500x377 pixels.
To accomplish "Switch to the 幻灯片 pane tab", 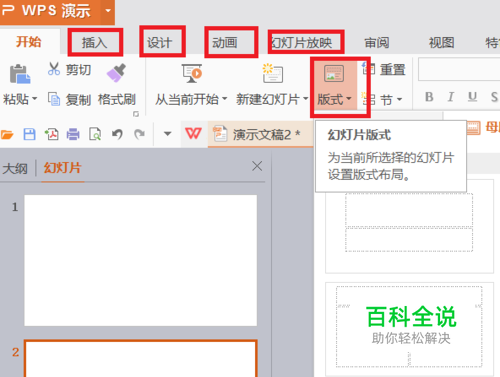I will (x=63, y=168).
